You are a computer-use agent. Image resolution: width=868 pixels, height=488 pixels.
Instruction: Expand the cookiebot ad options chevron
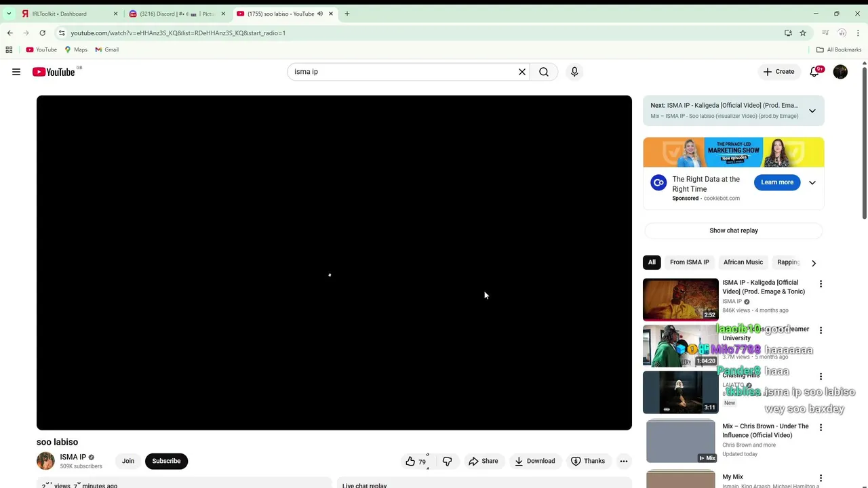tap(812, 182)
